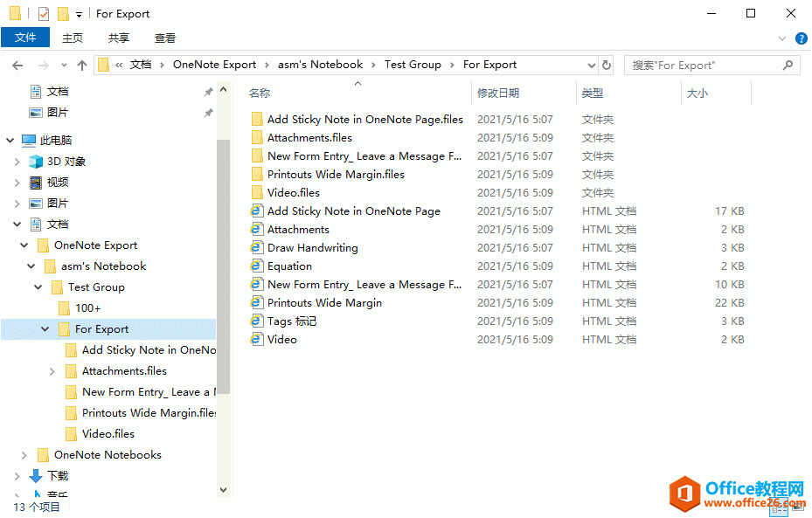Navigate back using the back arrow
Viewport: 812px width, 518px height.
pyautogui.click(x=17, y=64)
